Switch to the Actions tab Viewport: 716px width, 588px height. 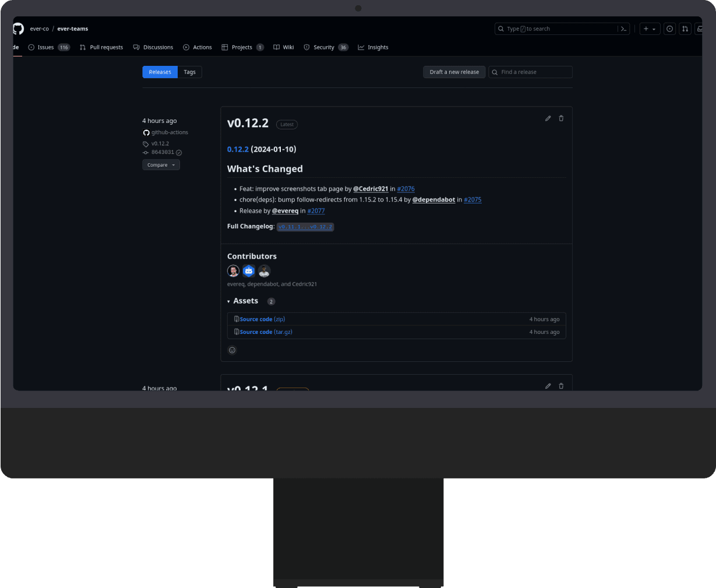click(197, 47)
